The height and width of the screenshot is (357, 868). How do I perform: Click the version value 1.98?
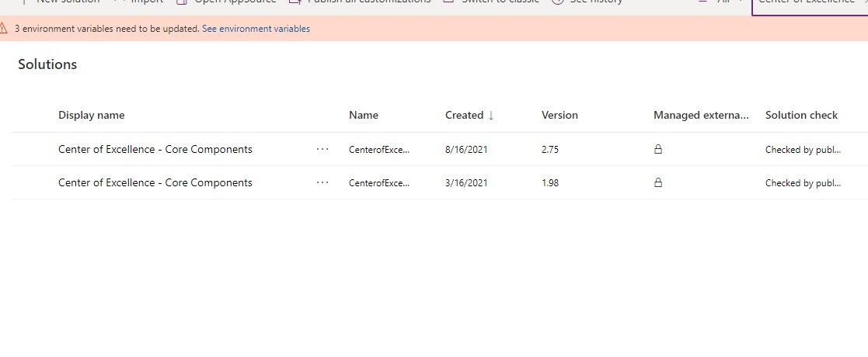click(550, 182)
